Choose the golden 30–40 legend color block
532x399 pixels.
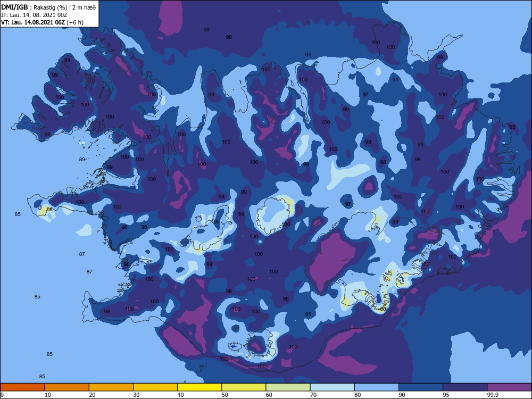tap(155, 387)
